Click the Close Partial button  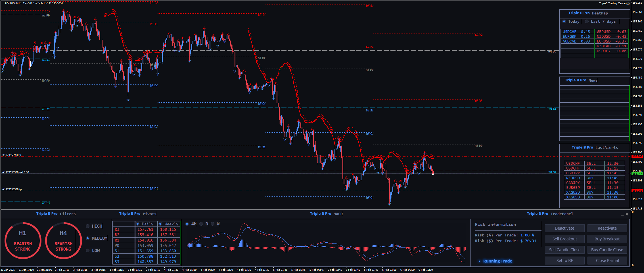point(607,261)
